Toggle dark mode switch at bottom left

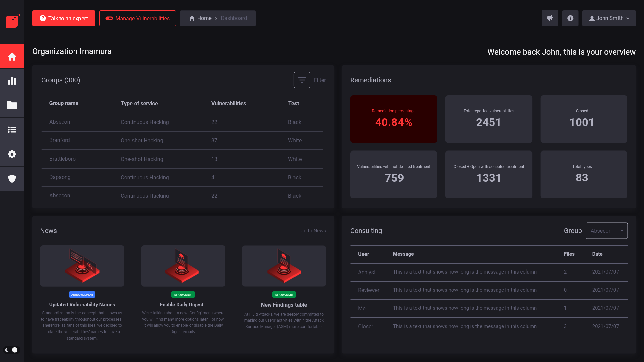[12, 350]
